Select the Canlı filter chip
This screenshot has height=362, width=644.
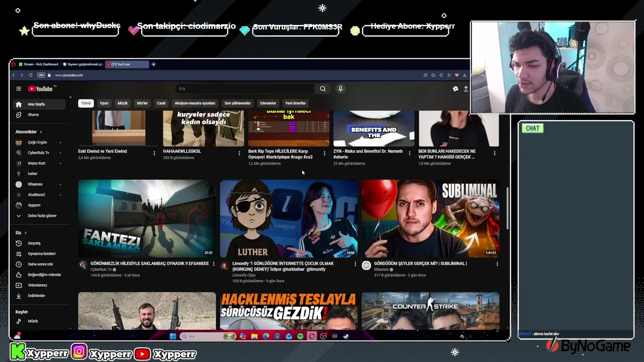click(x=161, y=103)
